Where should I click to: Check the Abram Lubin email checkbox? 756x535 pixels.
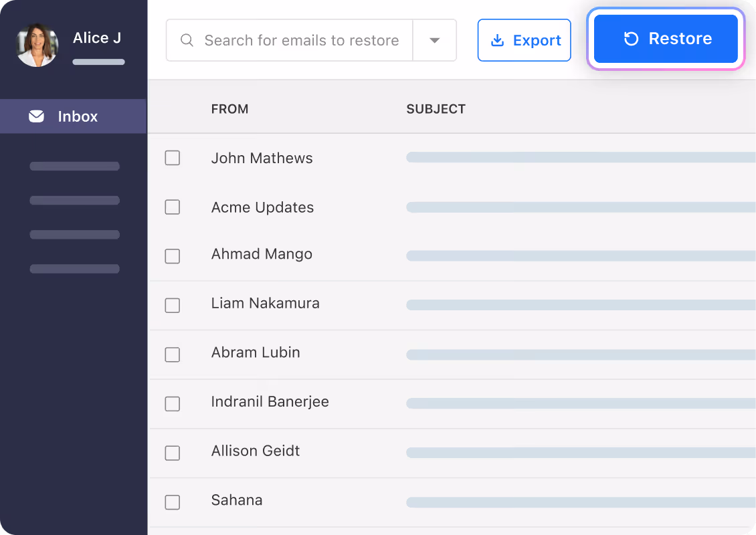click(x=172, y=354)
